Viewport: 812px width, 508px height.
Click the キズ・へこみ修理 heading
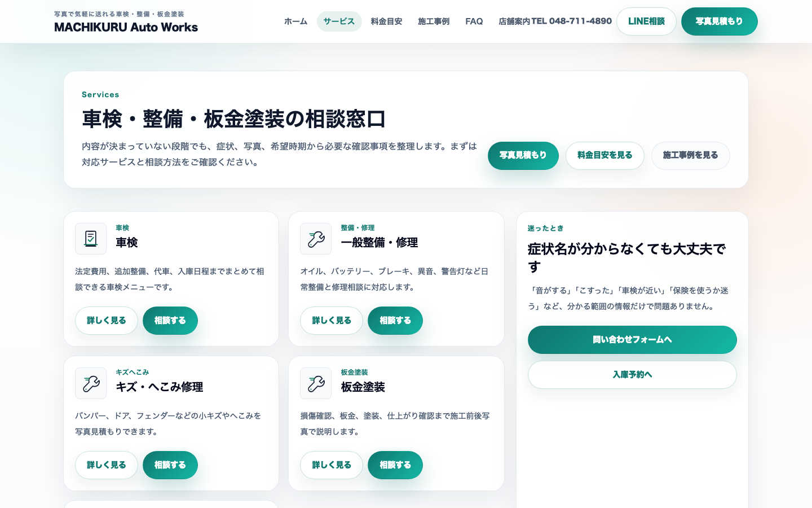coord(160,387)
